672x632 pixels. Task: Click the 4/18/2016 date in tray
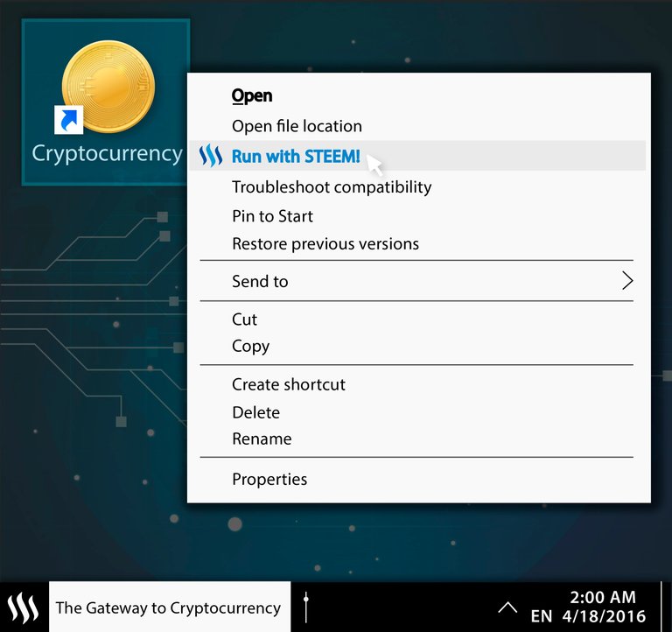pos(604,616)
